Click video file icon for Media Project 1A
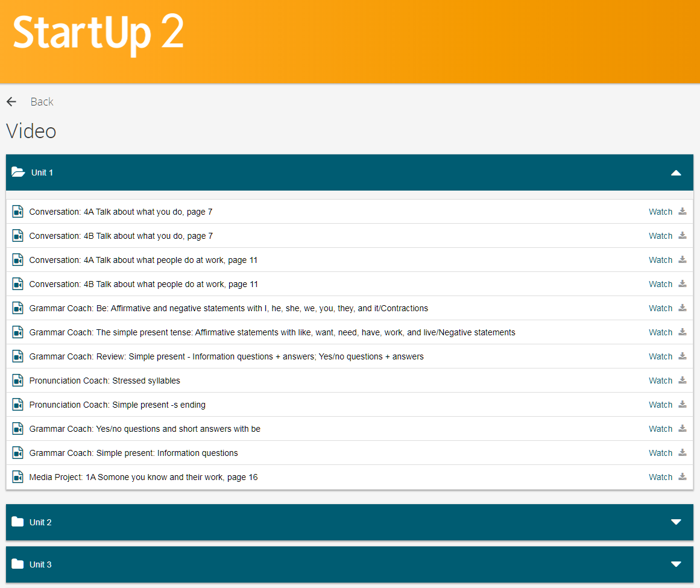 [18, 476]
